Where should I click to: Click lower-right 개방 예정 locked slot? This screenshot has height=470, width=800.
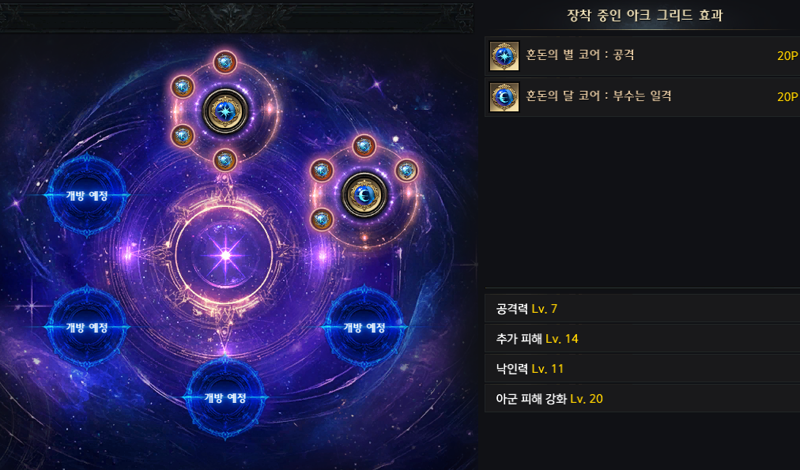coord(364,327)
